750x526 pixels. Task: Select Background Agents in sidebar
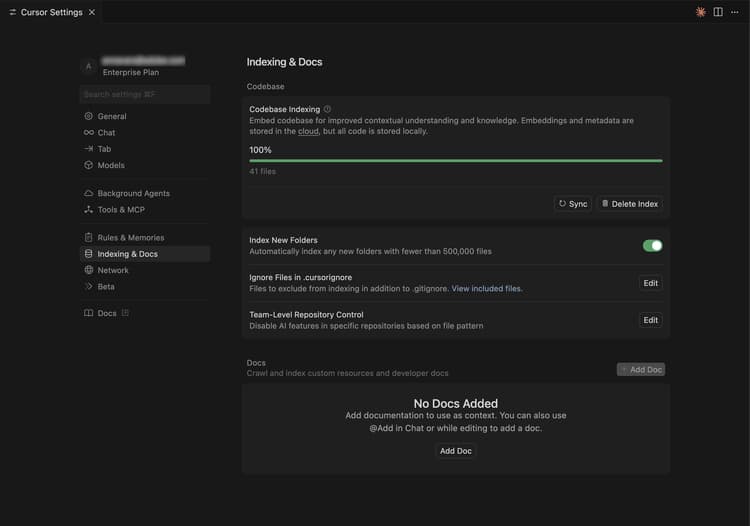(x=145, y=193)
